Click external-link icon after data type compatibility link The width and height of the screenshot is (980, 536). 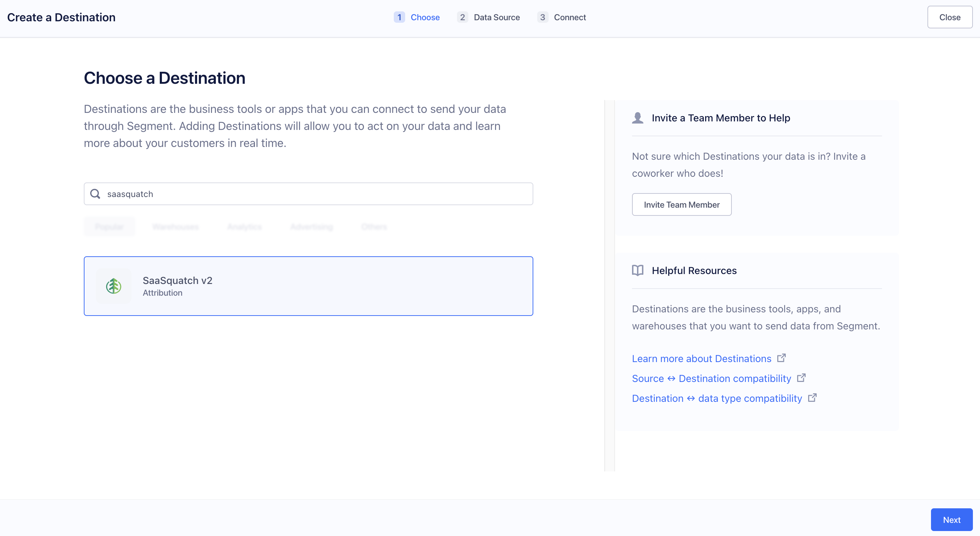coord(813,398)
